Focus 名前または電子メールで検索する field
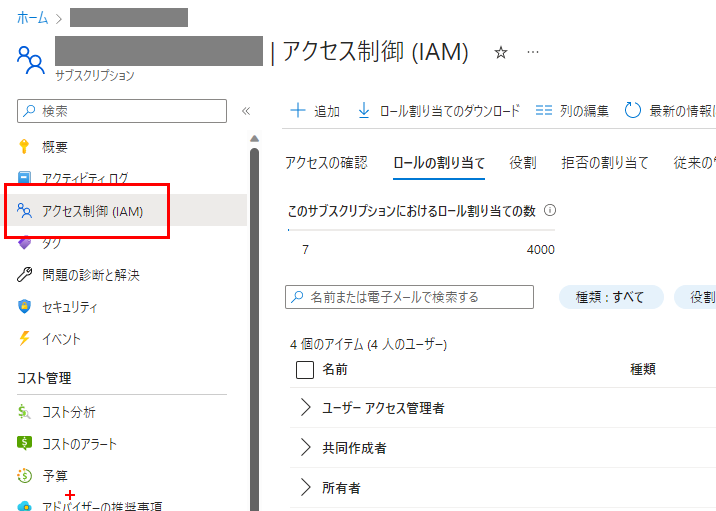This screenshot has height=511, width=716. 409,297
